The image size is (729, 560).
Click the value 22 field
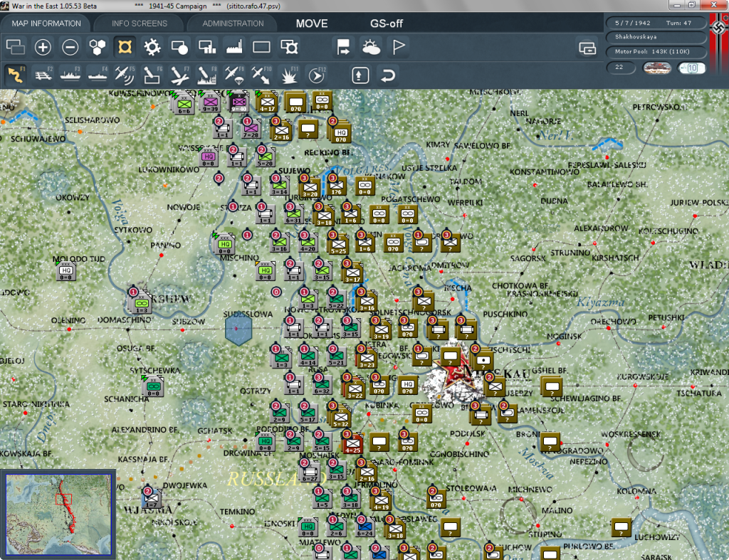(x=621, y=68)
